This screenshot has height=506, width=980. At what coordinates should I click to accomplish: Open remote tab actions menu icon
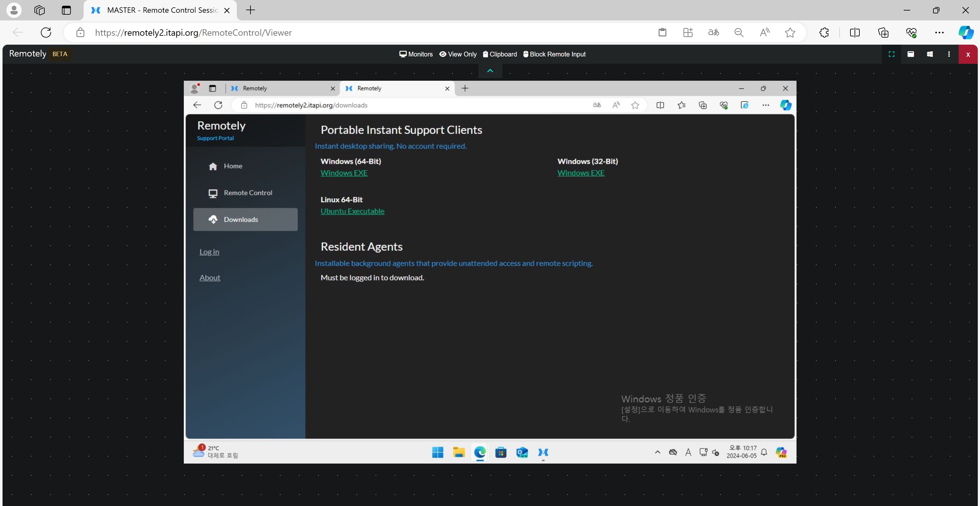point(212,88)
